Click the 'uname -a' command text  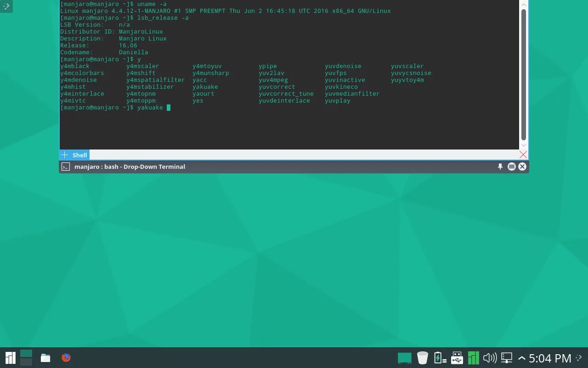tap(152, 4)
